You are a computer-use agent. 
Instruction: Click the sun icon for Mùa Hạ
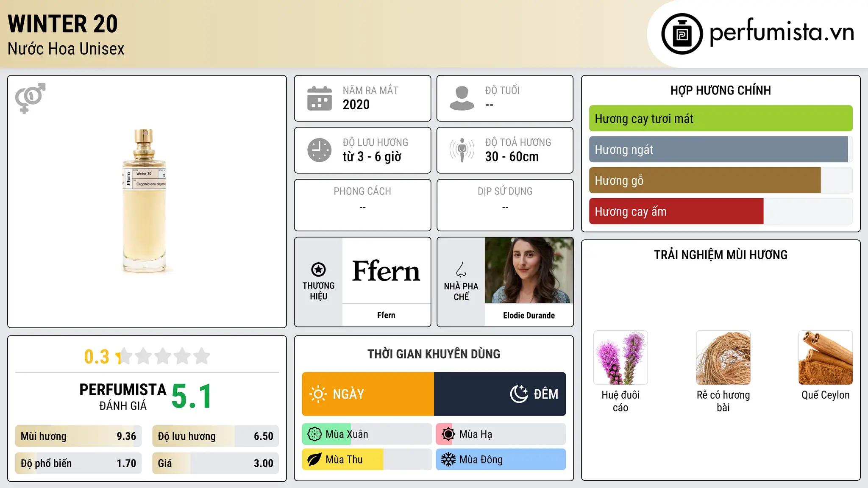pos(448,434)
